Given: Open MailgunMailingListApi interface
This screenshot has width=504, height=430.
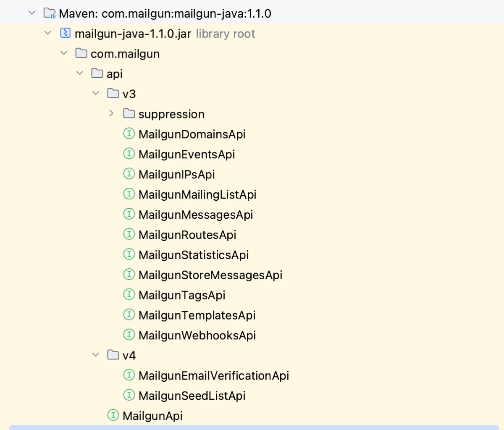Looking at the screenshot, I should click(197, 195).
